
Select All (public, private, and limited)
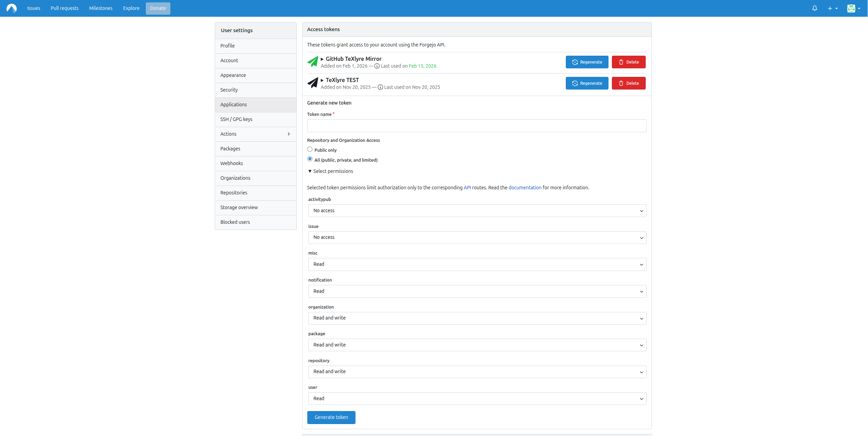[310, 159]
